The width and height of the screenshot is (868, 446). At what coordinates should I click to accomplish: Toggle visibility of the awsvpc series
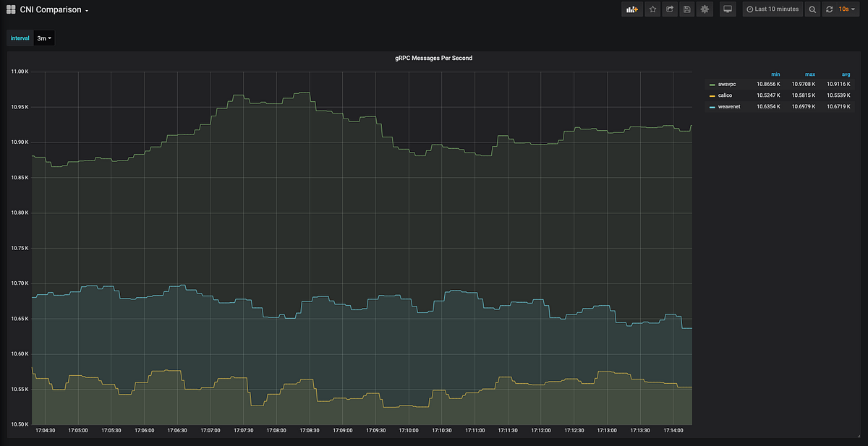point(726,84)
